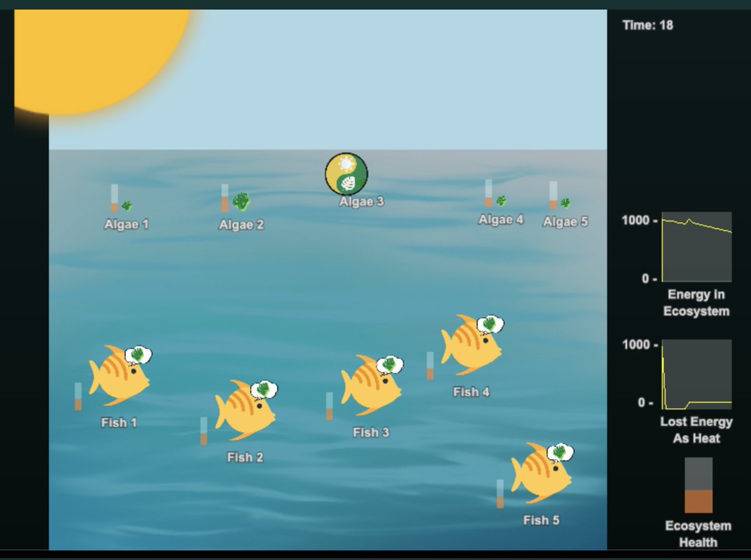The image size is (751, 560).
Task: Click Fish 4's energy bar
Action: (431, 365)
